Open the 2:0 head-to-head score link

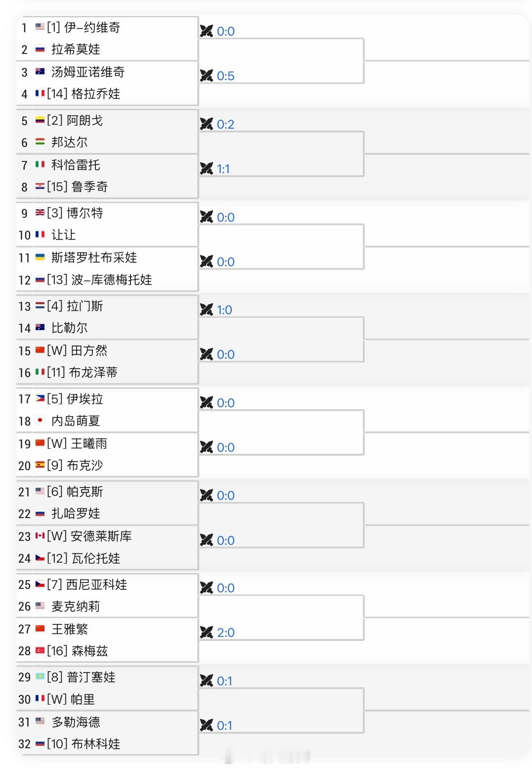point(225,632)
